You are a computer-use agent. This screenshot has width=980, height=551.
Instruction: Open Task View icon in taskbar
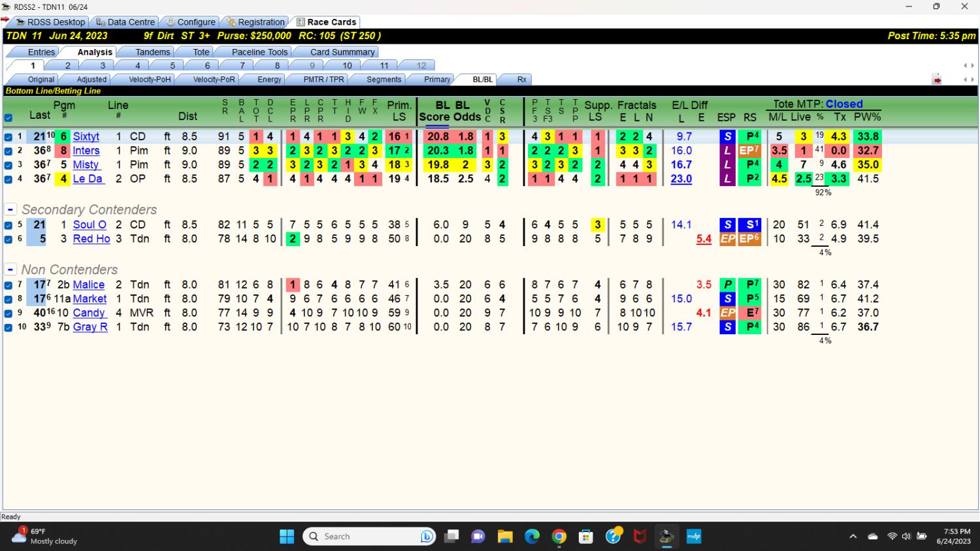point(451,537)
